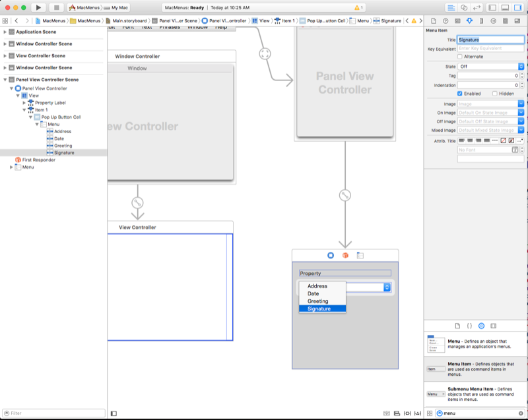This screenshot has height=420, width=528.
Task: Open the File inspector
Action: 434,20
